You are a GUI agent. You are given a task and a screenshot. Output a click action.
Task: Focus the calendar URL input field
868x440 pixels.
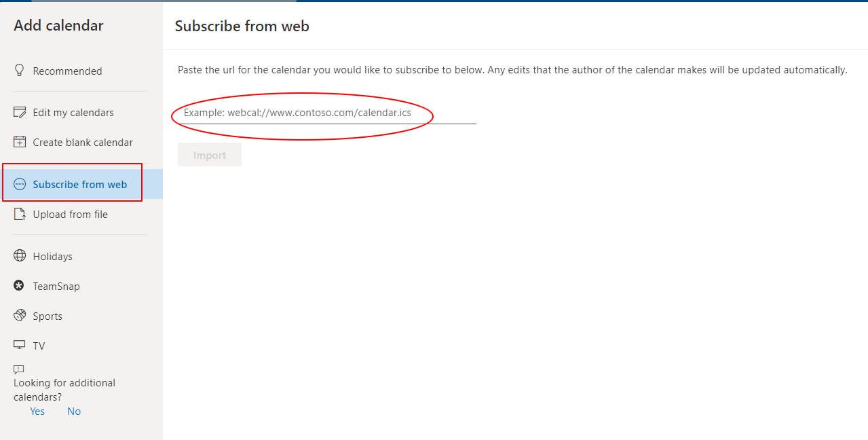327,113
